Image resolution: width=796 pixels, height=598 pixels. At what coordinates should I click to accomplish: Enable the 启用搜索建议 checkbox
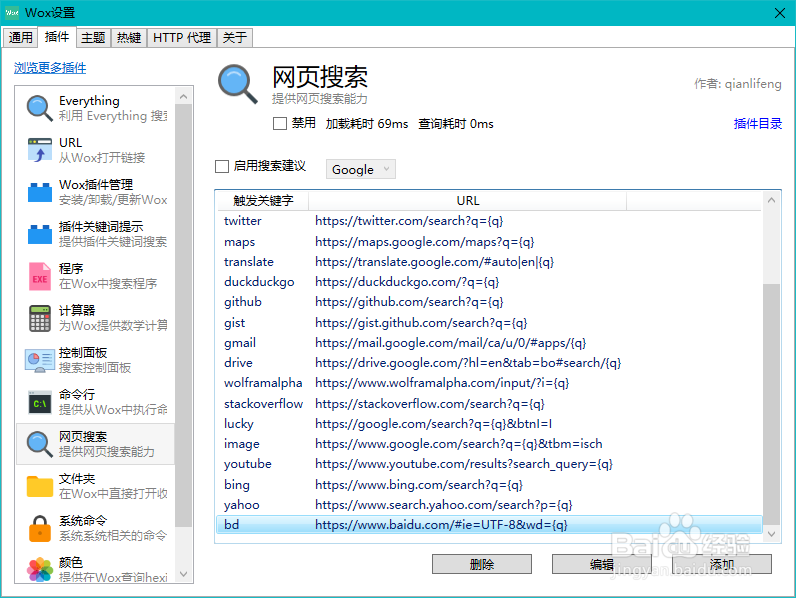[222, 167]
